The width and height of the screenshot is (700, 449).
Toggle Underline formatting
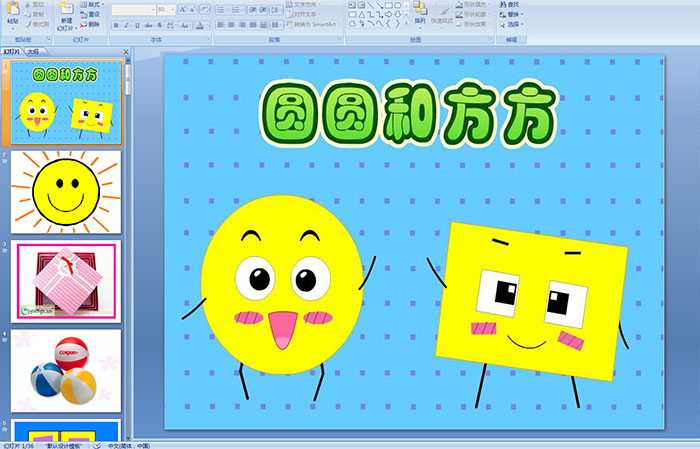137,25
